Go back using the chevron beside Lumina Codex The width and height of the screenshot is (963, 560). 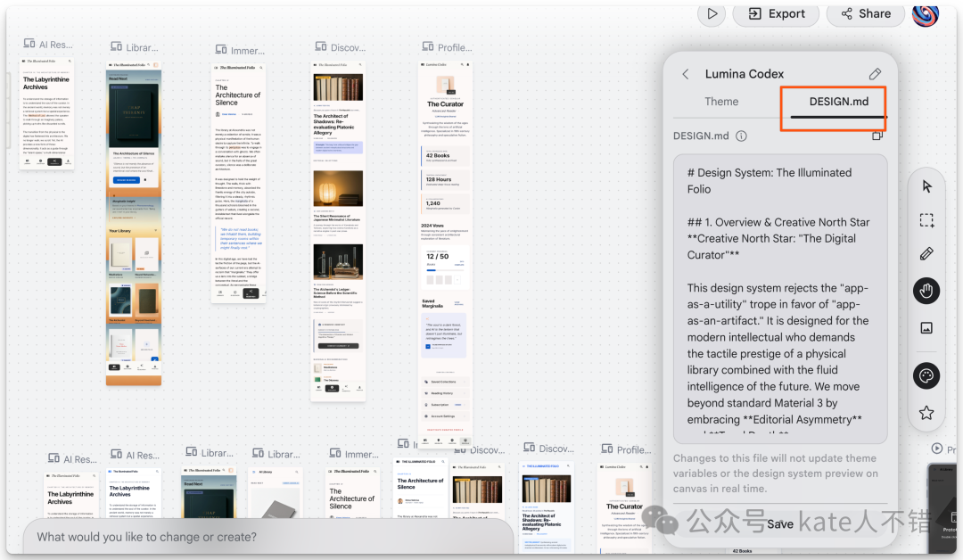pyautogui.click(x=686, y=74)
